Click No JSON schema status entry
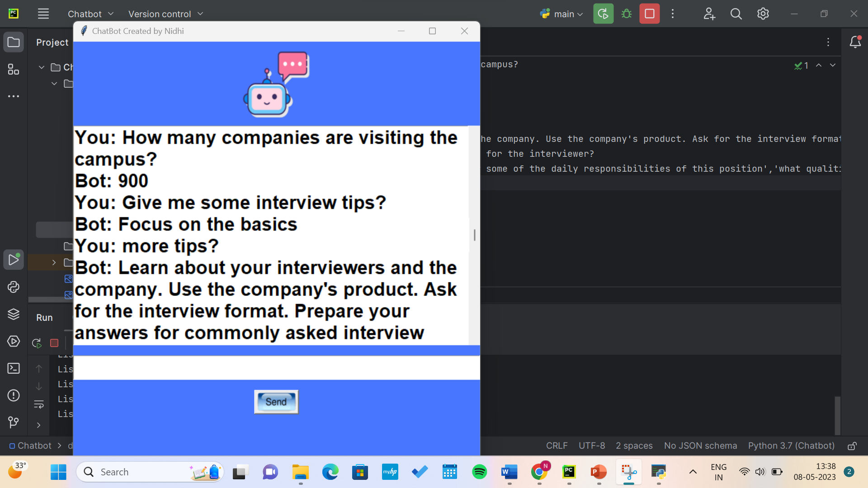Viewport: 868px width, 488px height. pyautogui.click(x=700, y=446)
